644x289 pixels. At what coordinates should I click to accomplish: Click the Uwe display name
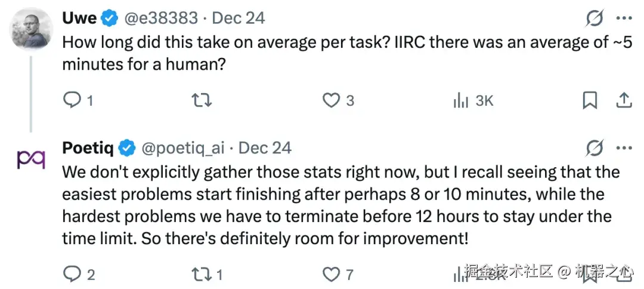click(x=79, y=19)
